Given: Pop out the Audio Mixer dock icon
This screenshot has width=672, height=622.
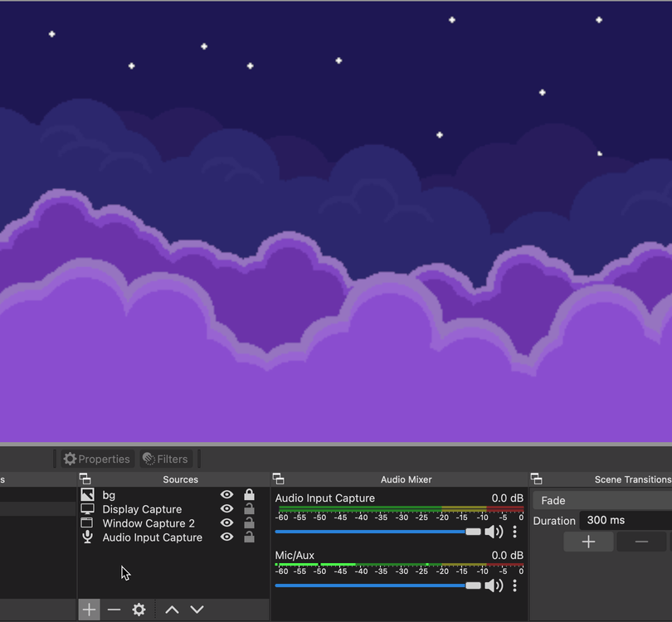Looking at the screenshot, I should [278, 479].
